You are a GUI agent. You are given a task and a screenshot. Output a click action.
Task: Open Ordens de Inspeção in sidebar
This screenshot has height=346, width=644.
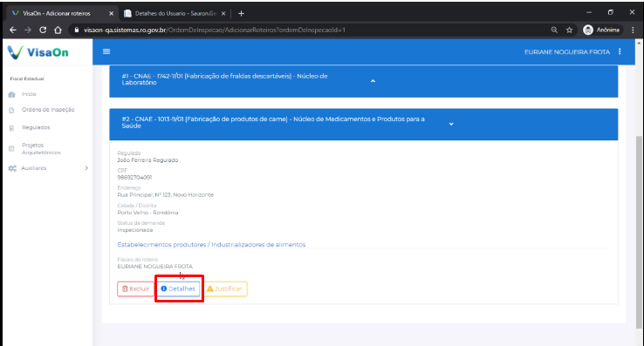coord(48,110)
